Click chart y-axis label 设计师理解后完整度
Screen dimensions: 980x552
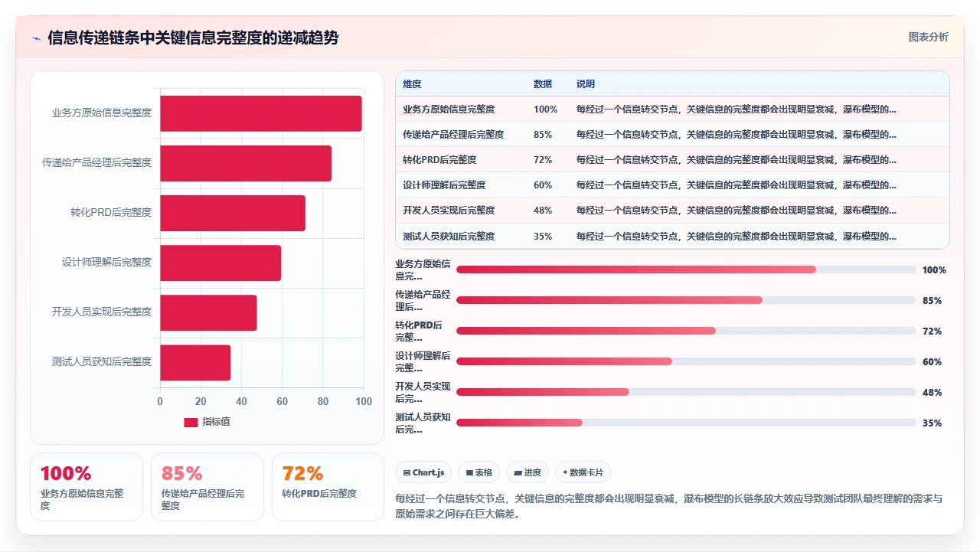point(107,262)
